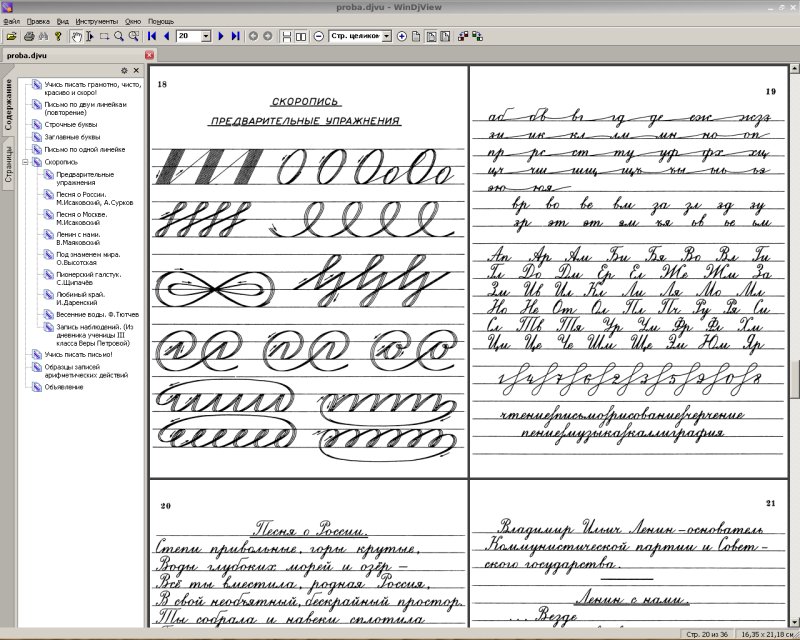This screenshot has height=640, width=800.
Task: Click the zoom out minus icon
Action: pos(318,36)
